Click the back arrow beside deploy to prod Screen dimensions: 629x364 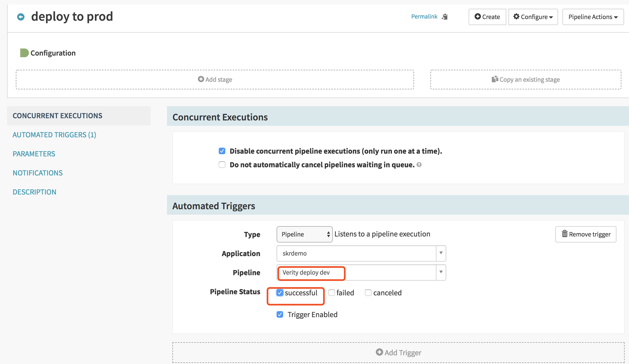[x=21, y=17]
